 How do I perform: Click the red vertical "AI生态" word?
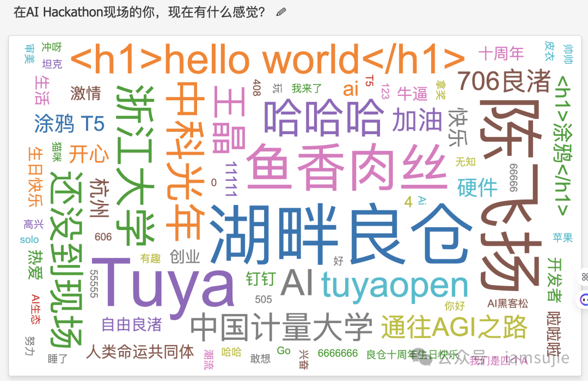point(35,309)
